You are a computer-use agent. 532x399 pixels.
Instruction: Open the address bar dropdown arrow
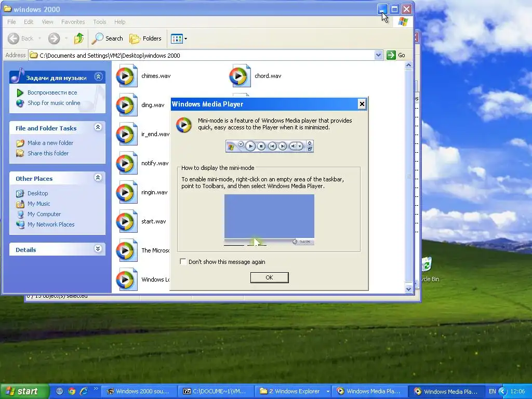pyautogui.click(x=378, y=55)
